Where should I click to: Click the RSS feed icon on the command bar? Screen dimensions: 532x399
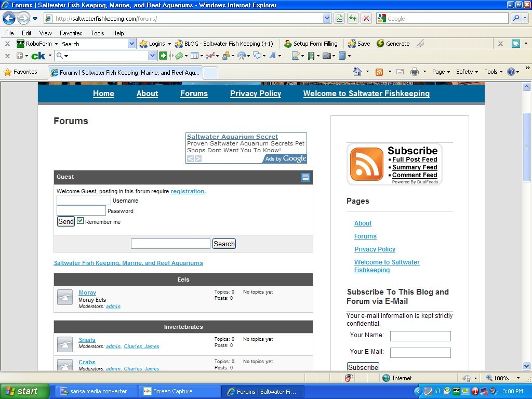pyautogui.click(x=379, y=72)
